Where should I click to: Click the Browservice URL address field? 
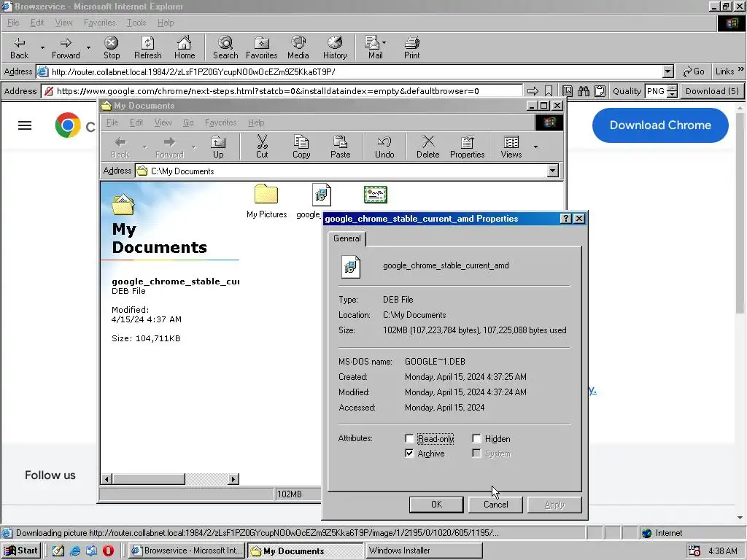tap(282, 91)
